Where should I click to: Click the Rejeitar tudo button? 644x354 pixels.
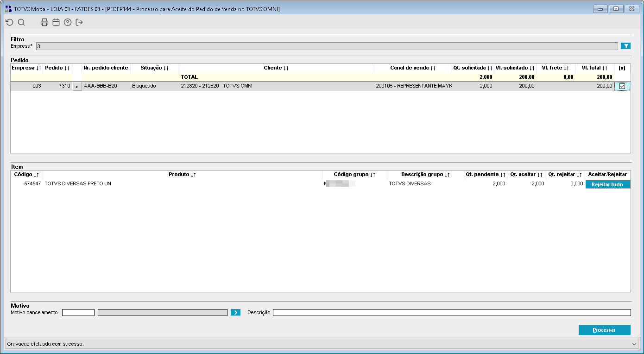(608, 184)
